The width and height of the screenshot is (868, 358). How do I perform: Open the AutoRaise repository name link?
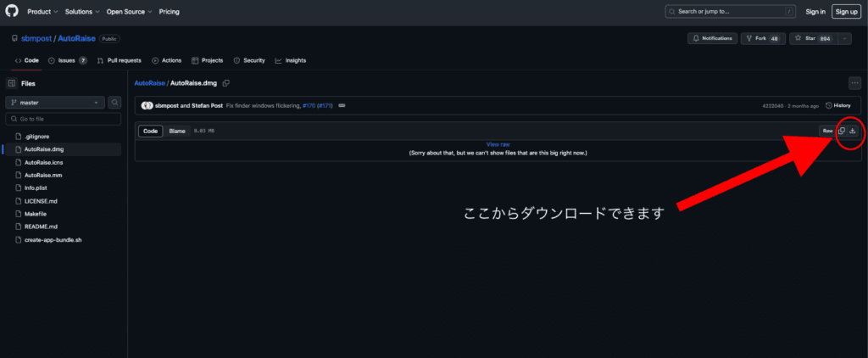(x=75, y=39)
